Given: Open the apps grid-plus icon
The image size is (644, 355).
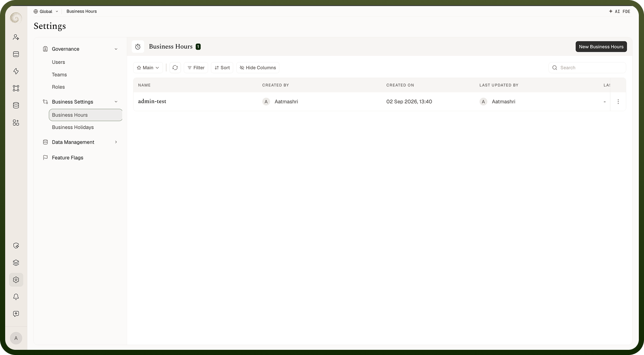Looking at the screenshot, I should click(x=16, y=123).
